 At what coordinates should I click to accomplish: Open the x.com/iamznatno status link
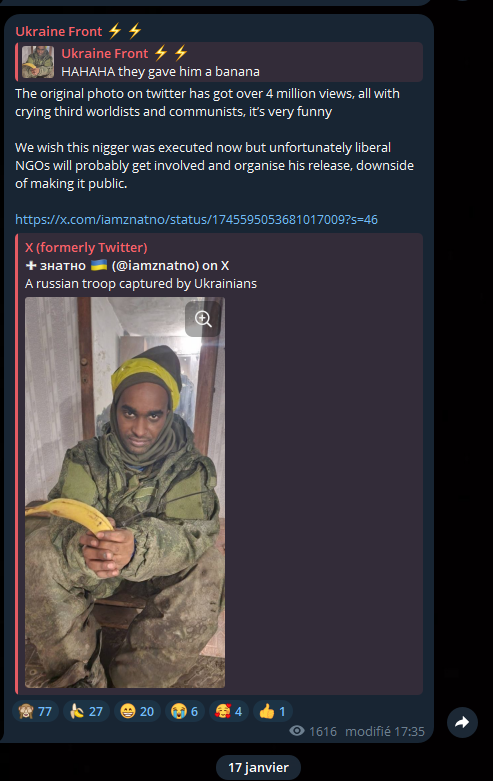196,220
